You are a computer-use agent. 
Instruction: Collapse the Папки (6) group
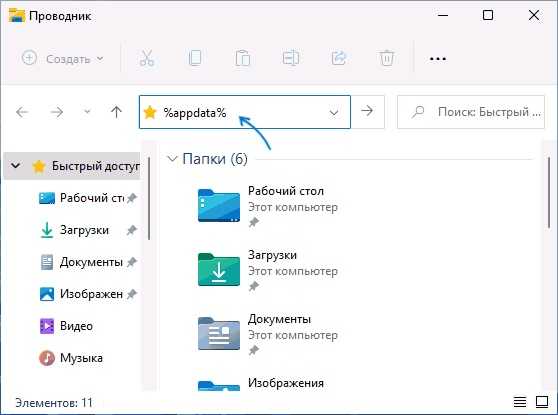[172, 159]
